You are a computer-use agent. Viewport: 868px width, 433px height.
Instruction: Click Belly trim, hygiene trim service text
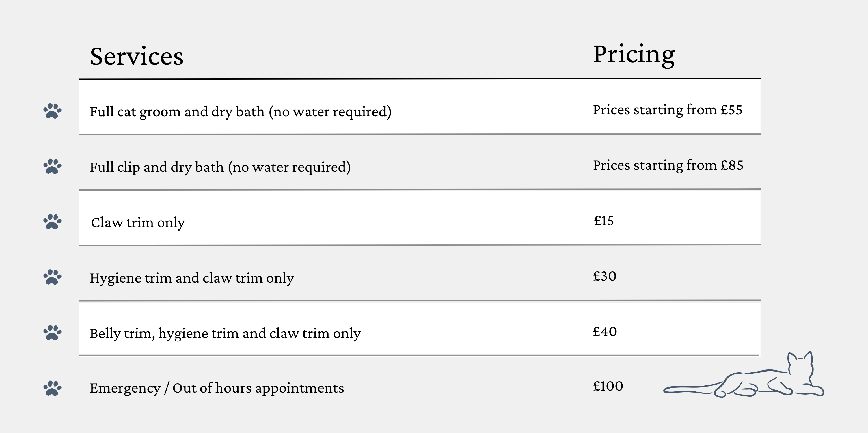(x=225, y=333)
